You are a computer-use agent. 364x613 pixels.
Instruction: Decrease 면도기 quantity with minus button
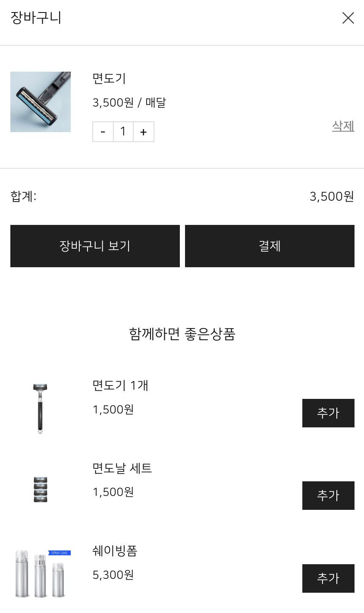103,132
